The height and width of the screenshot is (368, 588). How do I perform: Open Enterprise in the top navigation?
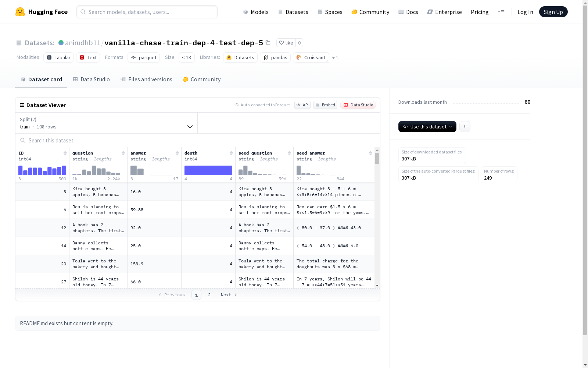point(444,12)
